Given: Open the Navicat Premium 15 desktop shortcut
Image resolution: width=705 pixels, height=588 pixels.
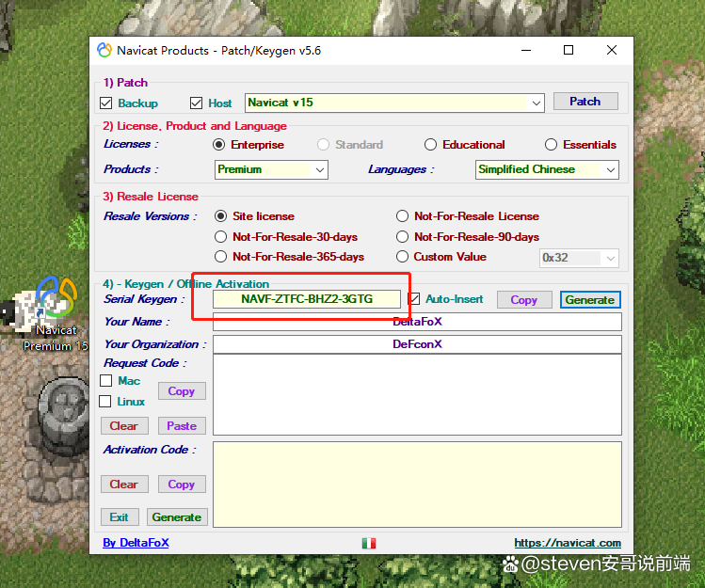Looking at the screenshot, I should pos(54,301).
